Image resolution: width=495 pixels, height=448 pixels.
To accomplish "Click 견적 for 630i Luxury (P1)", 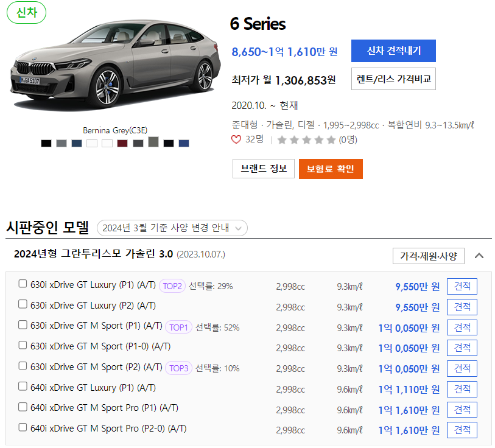I will (462, 286).
